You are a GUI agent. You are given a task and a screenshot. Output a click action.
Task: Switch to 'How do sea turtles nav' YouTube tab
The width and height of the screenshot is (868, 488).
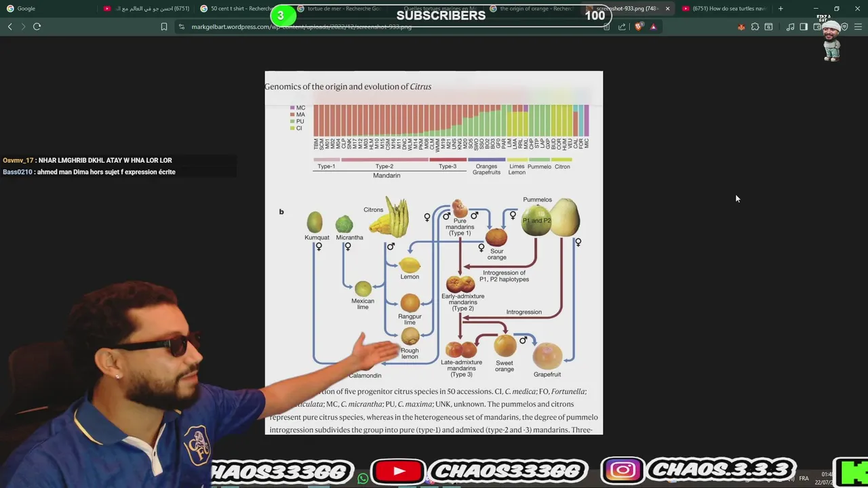[x=724, y=8]
